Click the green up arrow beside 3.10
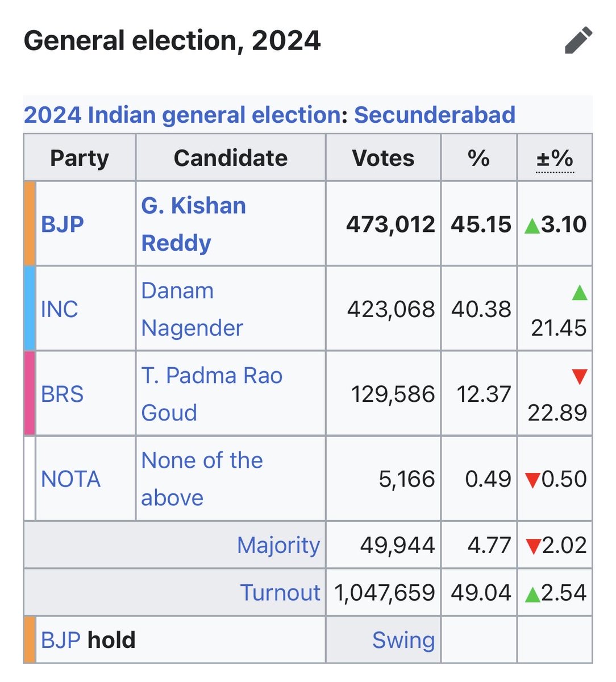 coord(532,226)
